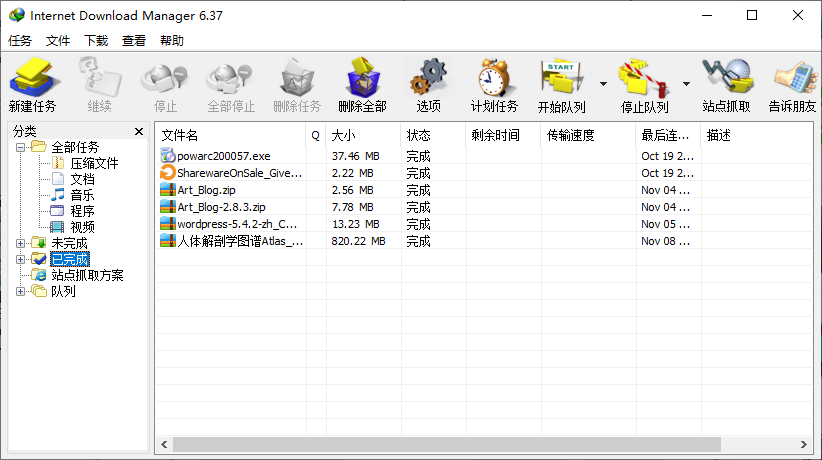Screen dimensions: 822x460
Task: Sort by Q column header
Action: click(316, 135)
